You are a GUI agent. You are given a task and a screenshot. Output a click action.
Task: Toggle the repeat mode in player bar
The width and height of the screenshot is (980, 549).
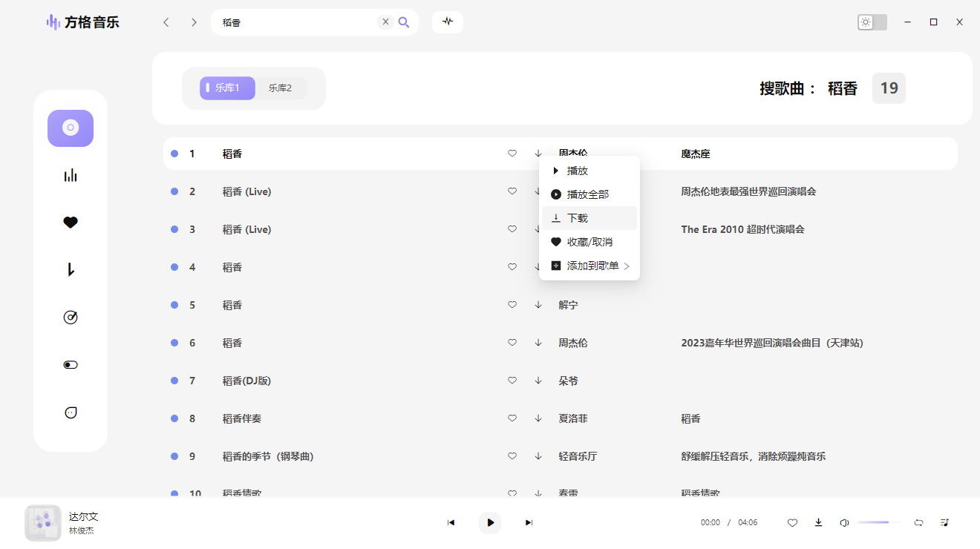point(918,522)
